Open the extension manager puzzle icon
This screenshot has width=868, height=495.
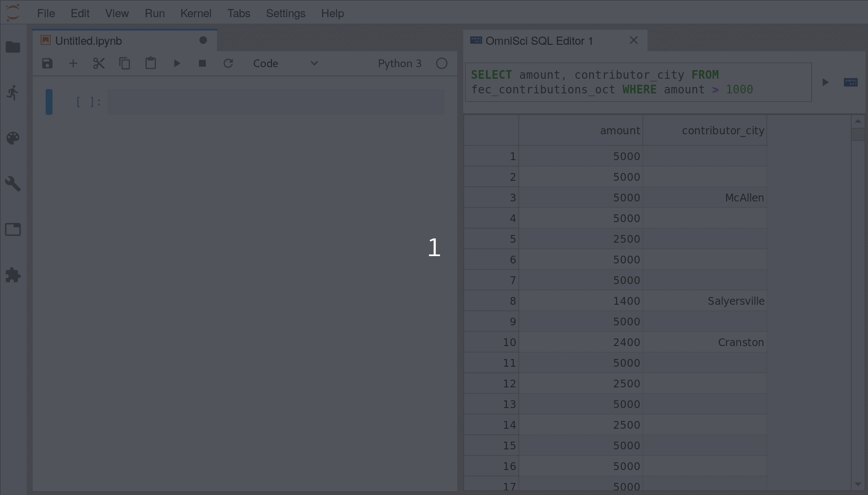13,275
